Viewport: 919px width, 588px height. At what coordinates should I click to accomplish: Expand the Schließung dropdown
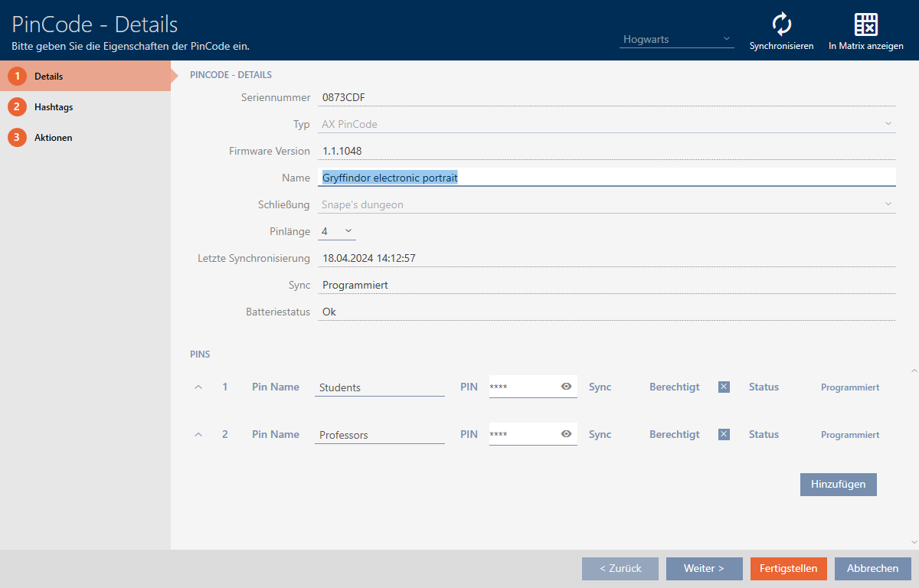pyautogui.click(x=888, y=204)
